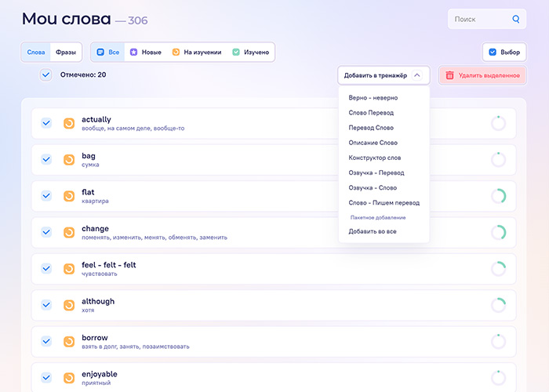Image resolution: width=549 pixels, height=392 pixels.
Task: Click the Поиск search field
Action: (x=487, y=19)
